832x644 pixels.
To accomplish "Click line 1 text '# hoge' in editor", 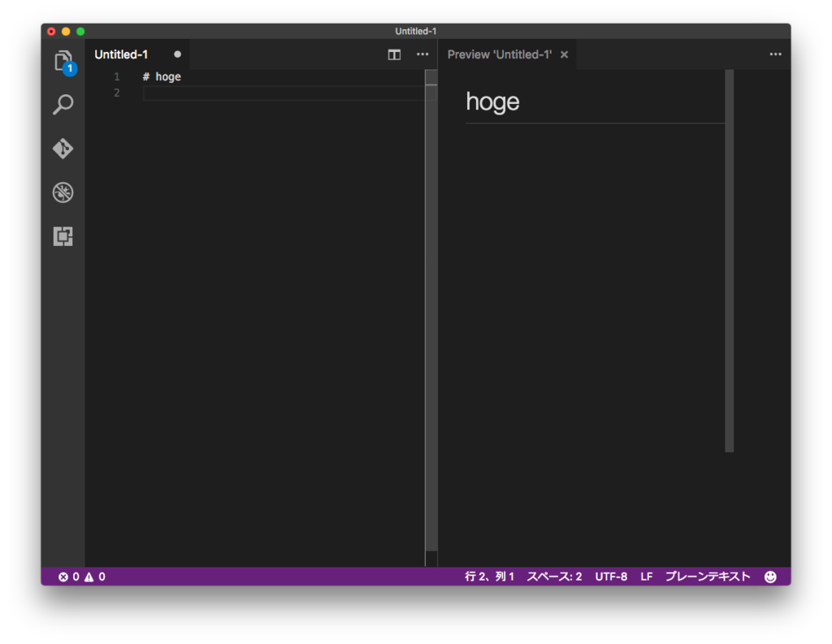I will pyautogui.click(x=162, y=77).
